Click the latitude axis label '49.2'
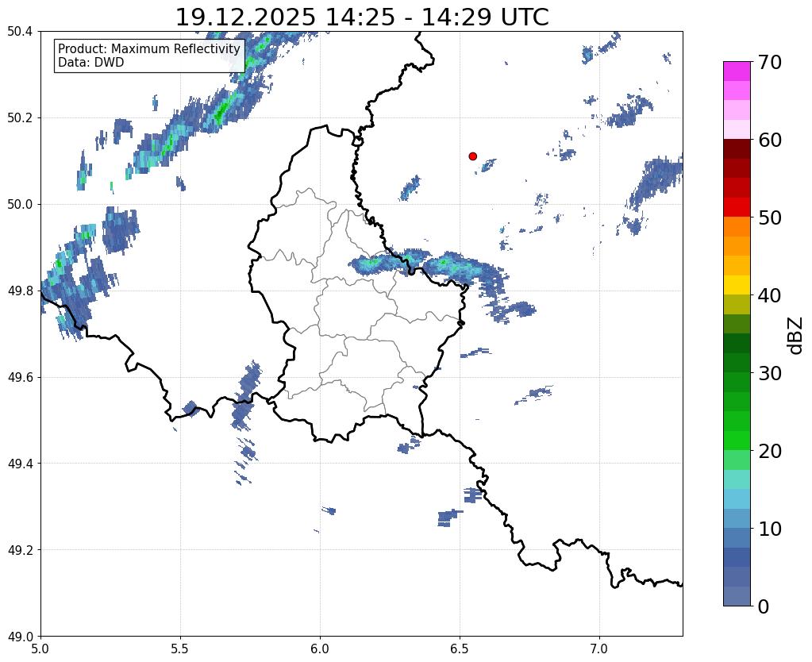The height and width of the screenshot is (662, 812). coord(20,550)
